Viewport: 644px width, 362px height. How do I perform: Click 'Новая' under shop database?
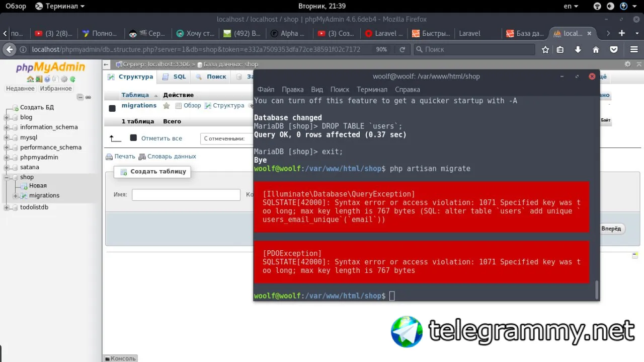click(38, 186)
